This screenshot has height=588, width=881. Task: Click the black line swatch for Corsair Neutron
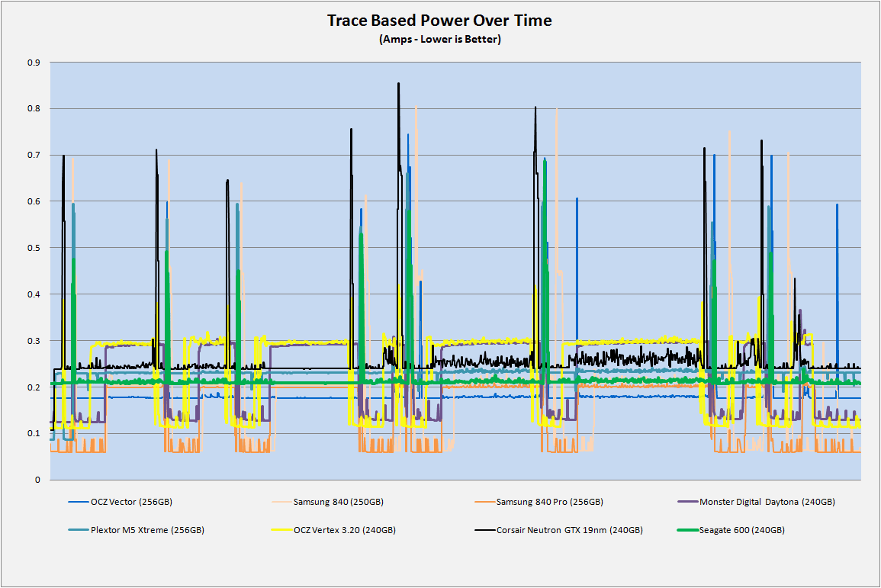pyautogui.click(x=484, y=530)
